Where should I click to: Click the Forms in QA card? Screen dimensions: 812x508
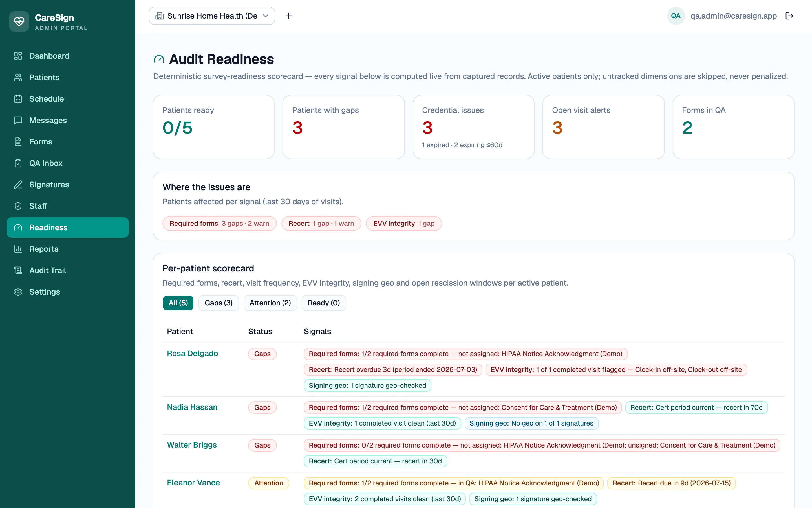tap(734, 127)
